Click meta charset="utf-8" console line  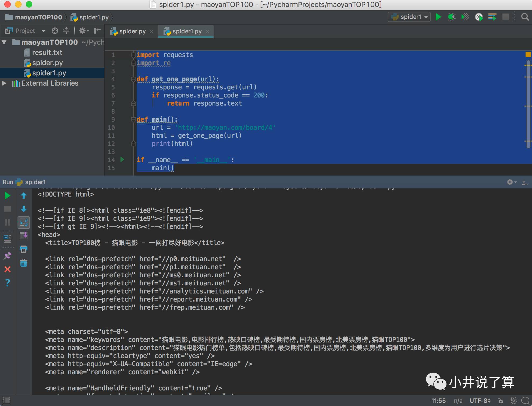coord(87,332)
